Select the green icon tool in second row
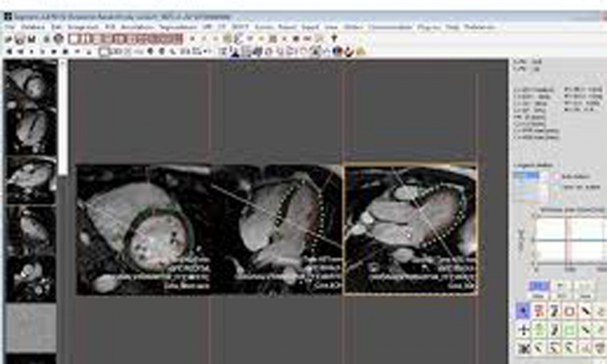The height and width of the screenshot is (364, 607). point(539,330)
